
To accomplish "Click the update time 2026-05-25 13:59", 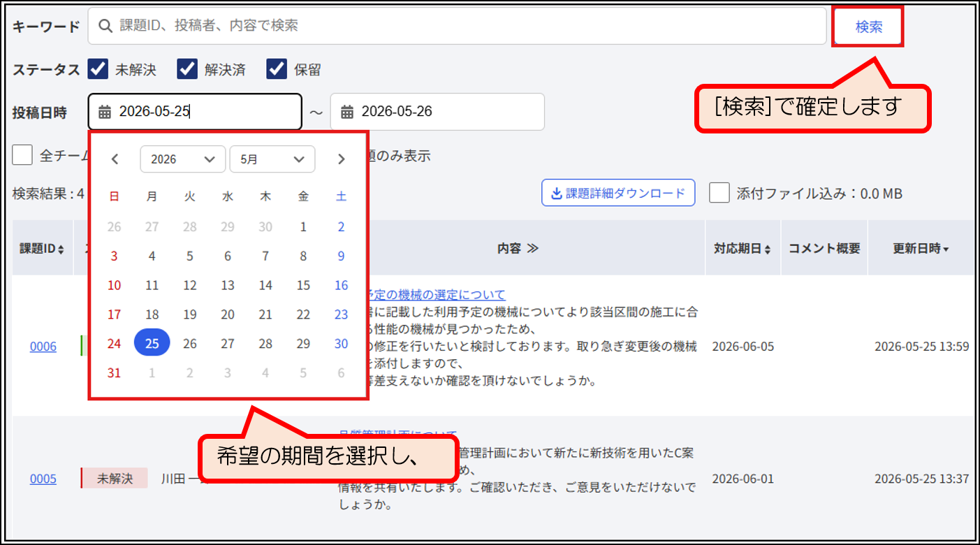I will point(922,347).
